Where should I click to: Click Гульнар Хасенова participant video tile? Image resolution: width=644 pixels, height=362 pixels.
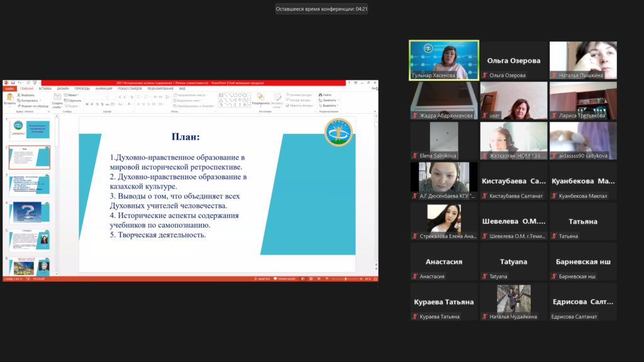tap(444, 60)
